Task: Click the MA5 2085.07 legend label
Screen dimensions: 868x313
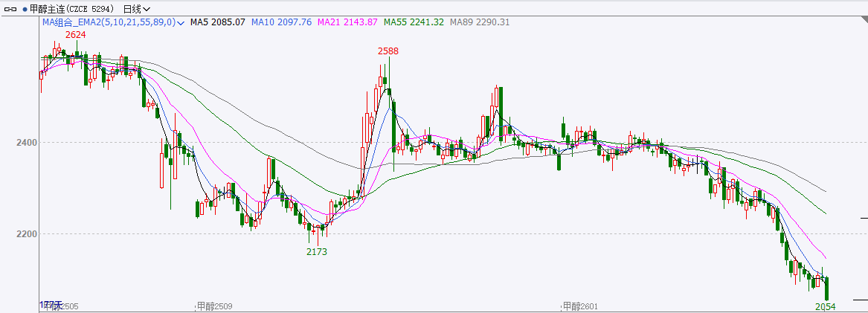Action: [x=217, y=22]
